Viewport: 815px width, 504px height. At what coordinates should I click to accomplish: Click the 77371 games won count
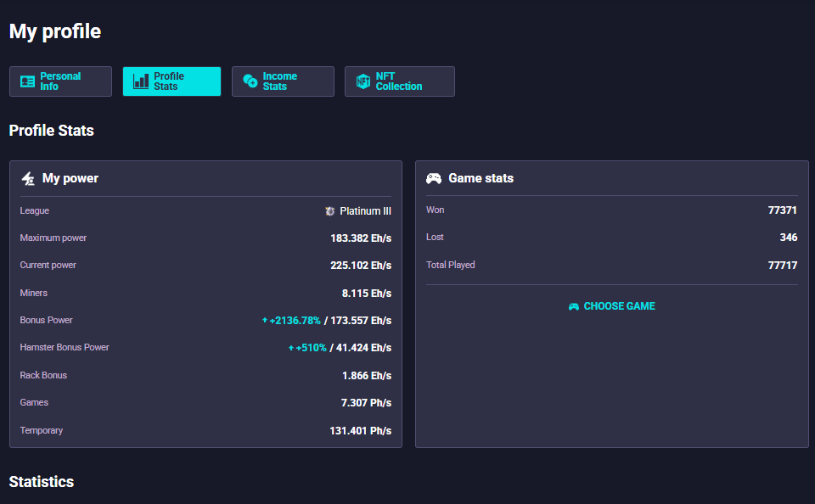[x=782, y=210]
